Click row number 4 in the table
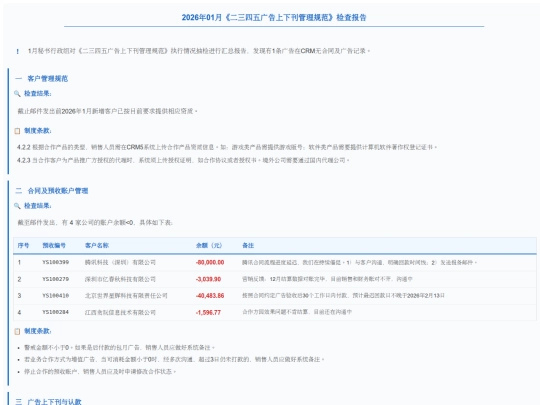 [19, 312]
